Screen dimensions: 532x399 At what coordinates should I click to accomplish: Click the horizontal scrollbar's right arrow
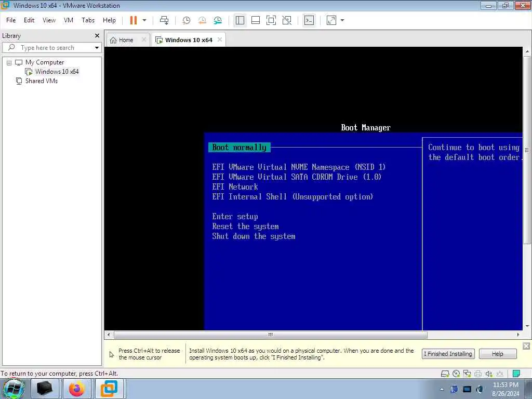click(x=518, y=335)
